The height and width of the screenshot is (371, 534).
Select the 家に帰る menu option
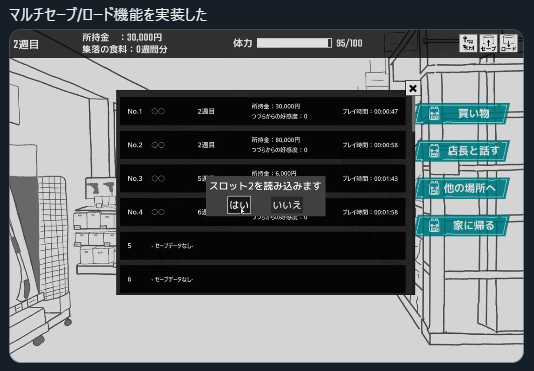[x=462, y=226]
